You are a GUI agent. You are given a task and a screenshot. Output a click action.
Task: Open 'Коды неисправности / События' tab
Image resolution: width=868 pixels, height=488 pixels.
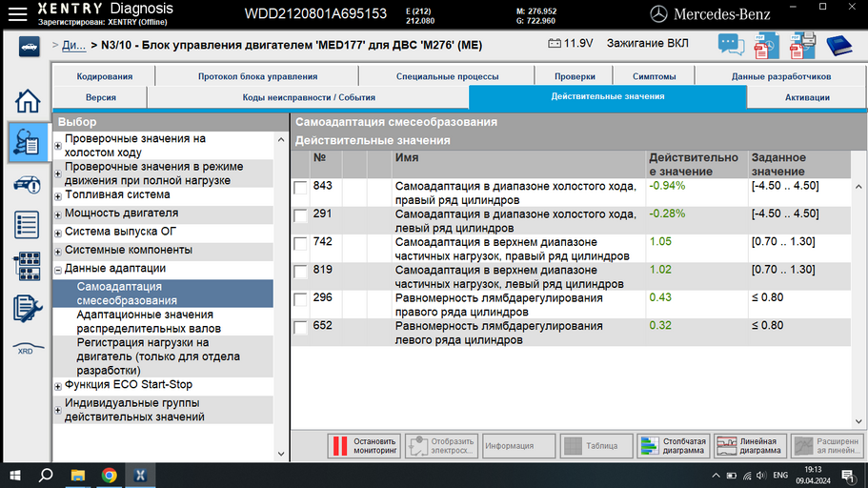click(309, 97)
